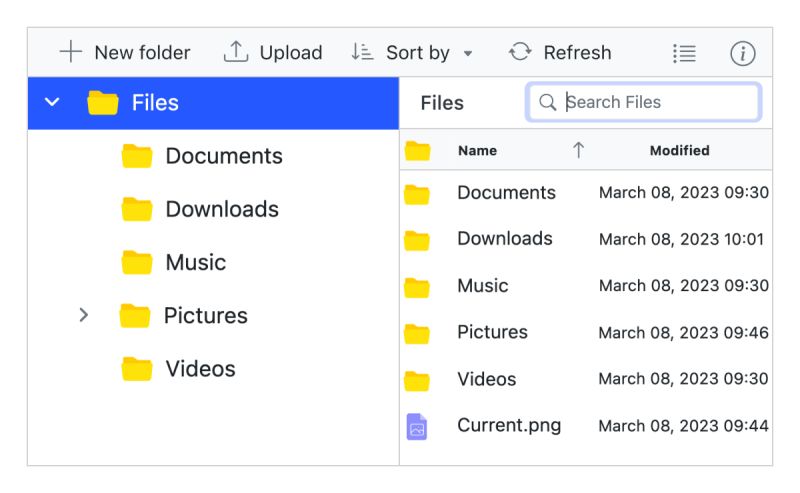The image size is (800, 493).
Task: Click the Videos row modified date
Action: pos(684,379)
